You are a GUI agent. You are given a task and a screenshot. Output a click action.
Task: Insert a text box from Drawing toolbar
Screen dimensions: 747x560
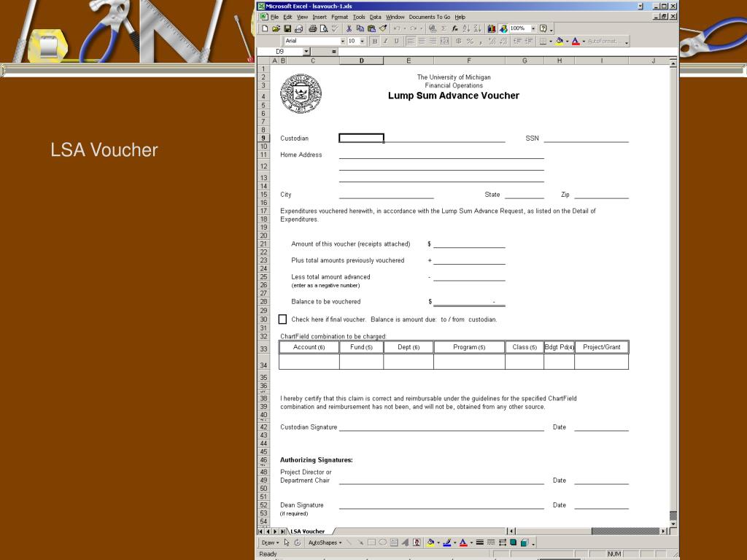point(394,542)
